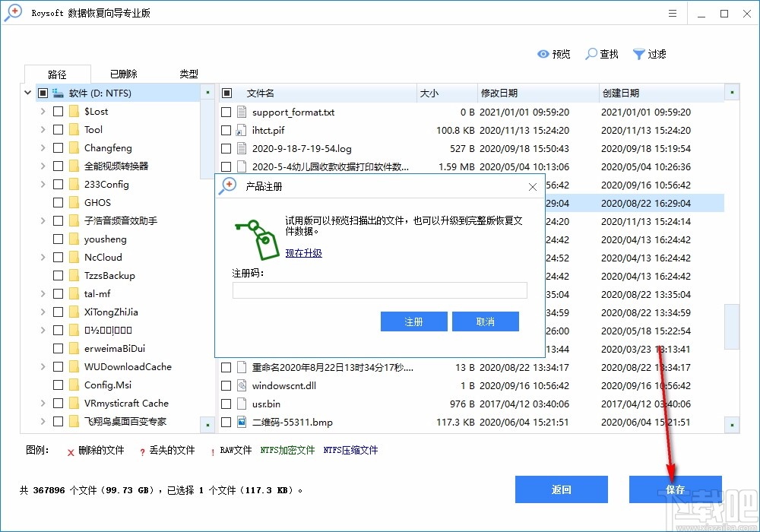
Task: Click the Rcysoft logo icon
Action: click(13, 12)
